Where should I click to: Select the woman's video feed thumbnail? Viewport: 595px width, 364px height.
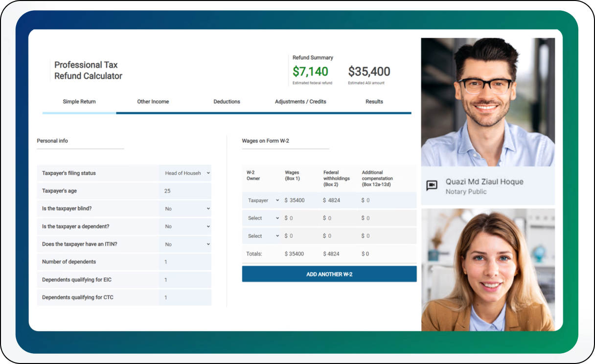[x=488, y=270]
